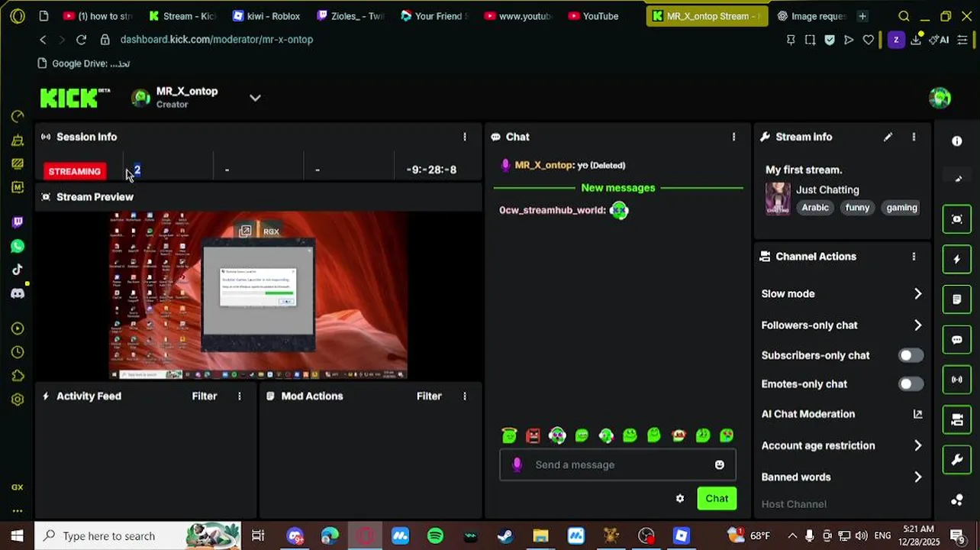Open the sidebar settings gear
980x550 pixels.
pyautogui.click(x=18, y=400)
